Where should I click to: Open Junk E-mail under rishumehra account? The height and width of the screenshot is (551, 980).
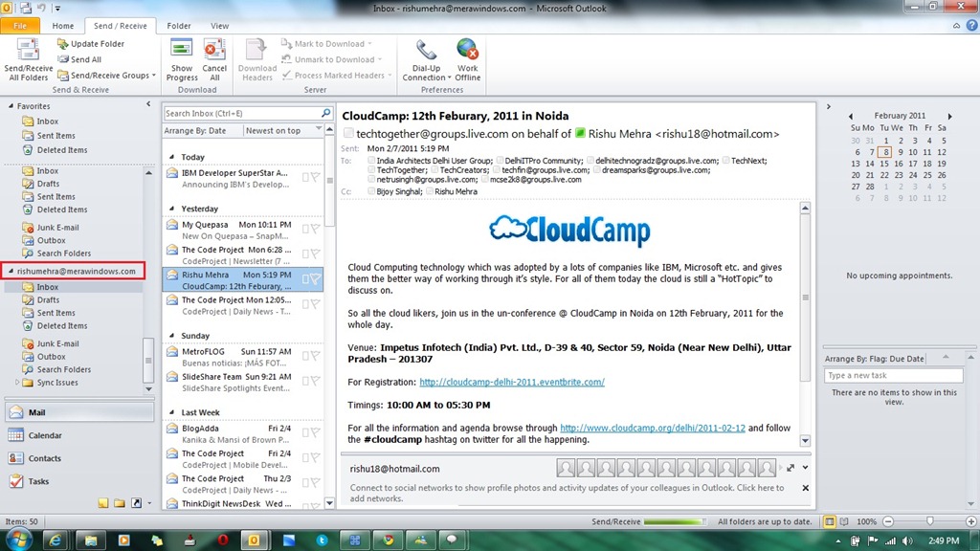tap(57, 343)
